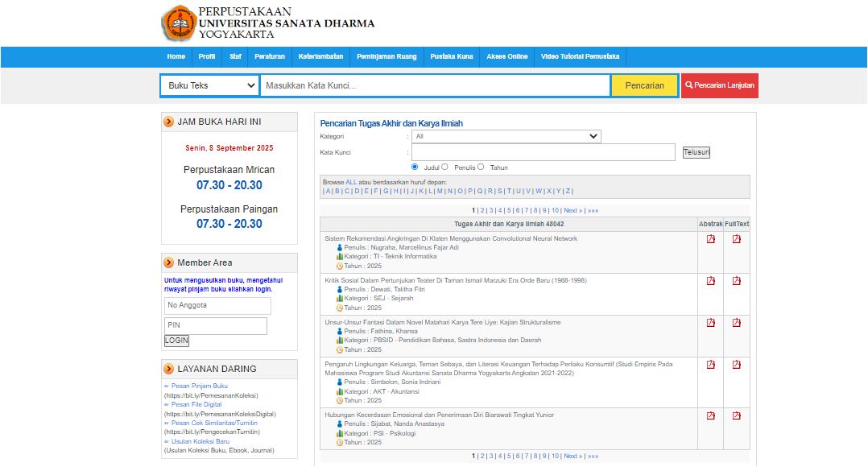
Task: Open abstract PDF for Pengaruh Lingkungan Keluarga thesis
Action: 710,365
